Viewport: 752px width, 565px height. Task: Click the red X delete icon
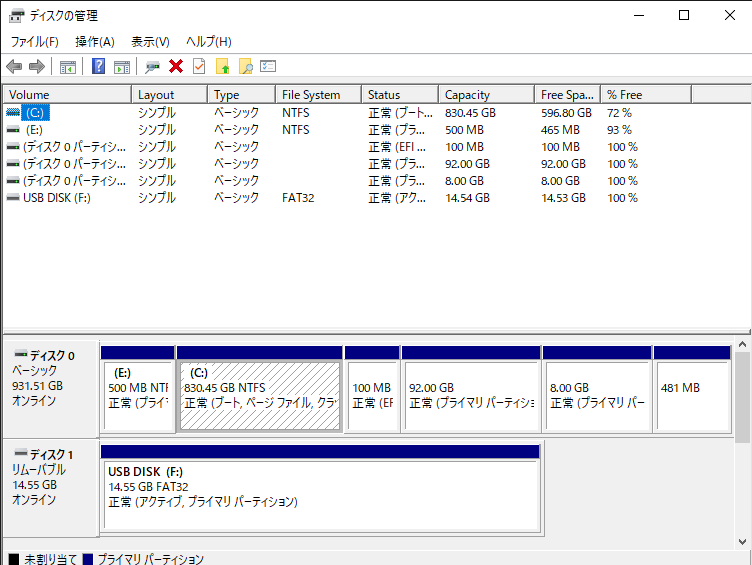176,66
